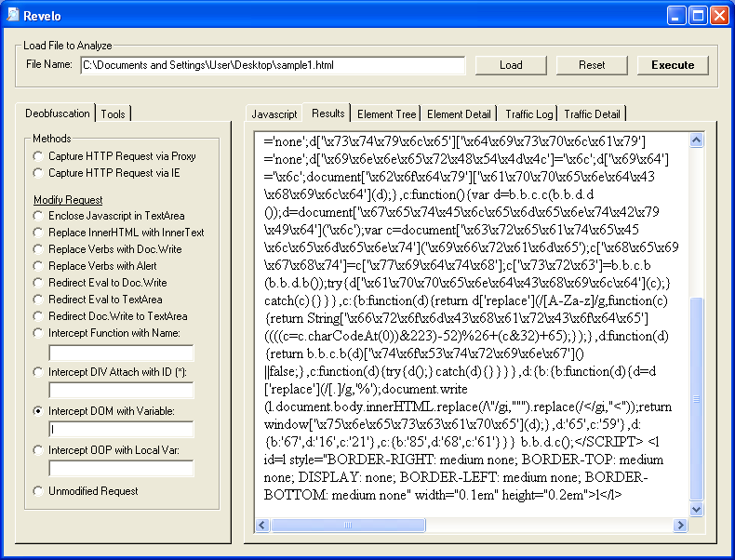Select Capture HTTP Request via Proxy option

(38, 156)
